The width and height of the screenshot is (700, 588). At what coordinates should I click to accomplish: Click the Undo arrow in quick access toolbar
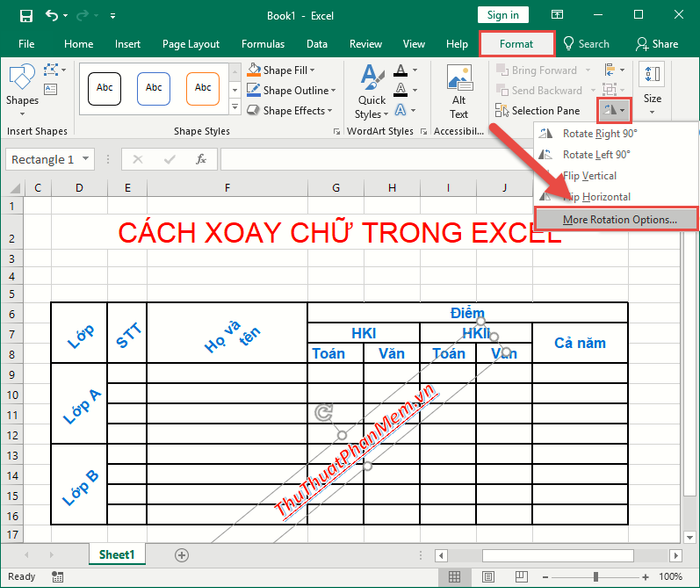click(52, 16)
